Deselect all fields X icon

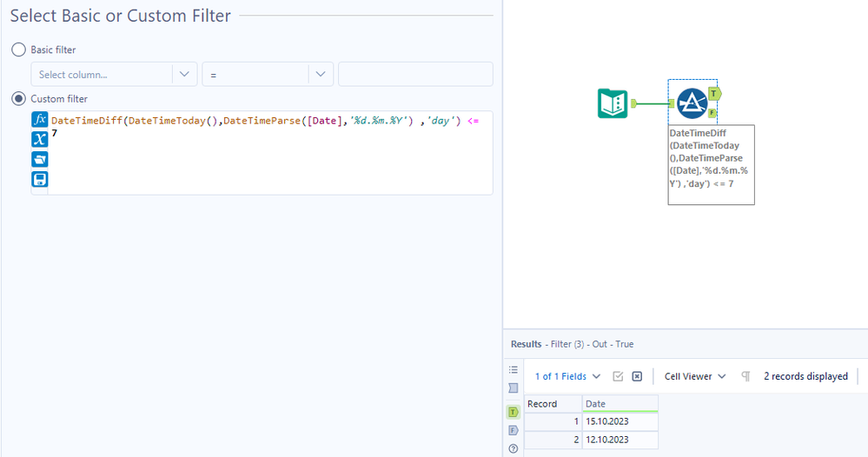tap(637, 376)
